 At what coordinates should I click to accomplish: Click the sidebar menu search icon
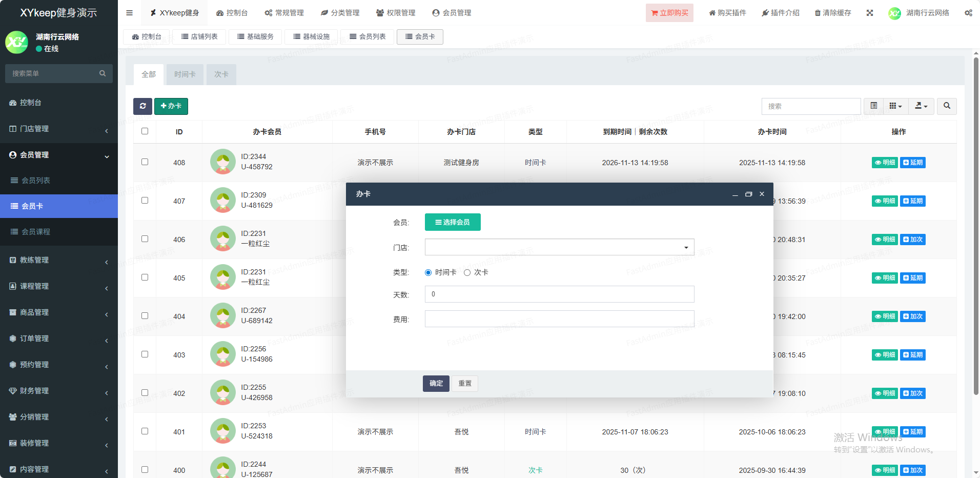(x=103, y=73)
